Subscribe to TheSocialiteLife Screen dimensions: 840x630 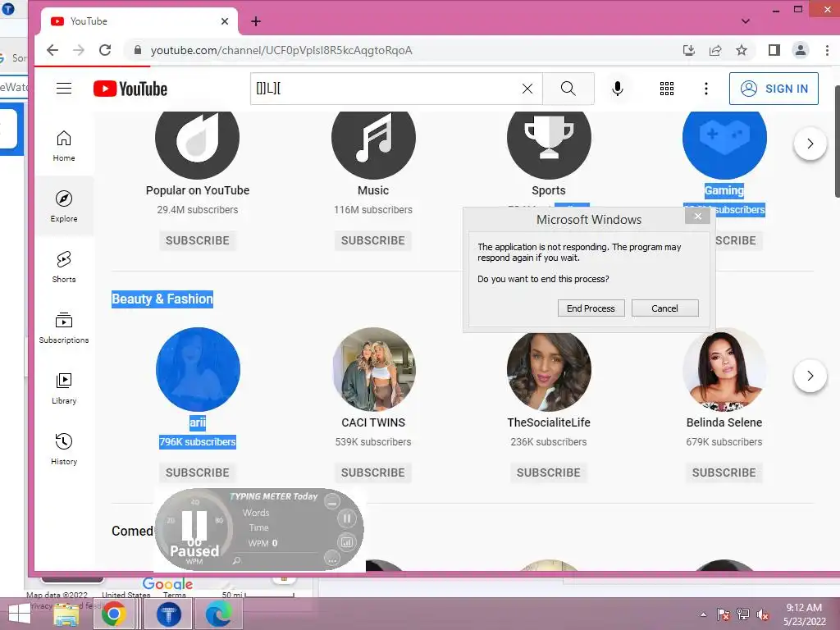click(x=549, y=472)
